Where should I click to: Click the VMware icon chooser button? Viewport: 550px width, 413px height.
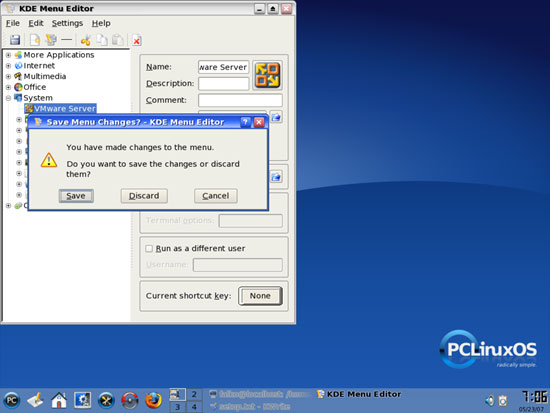pyautogui.click(x=267, y=75)
